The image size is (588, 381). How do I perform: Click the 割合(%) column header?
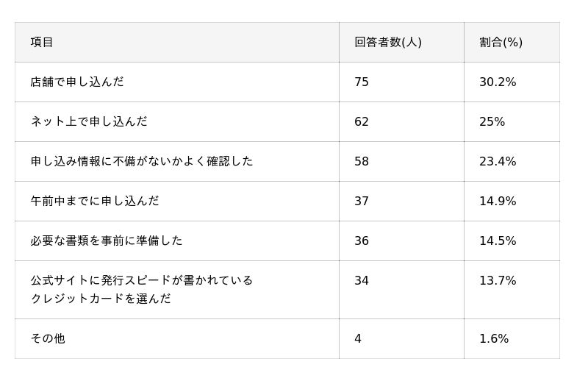point(501,42)
